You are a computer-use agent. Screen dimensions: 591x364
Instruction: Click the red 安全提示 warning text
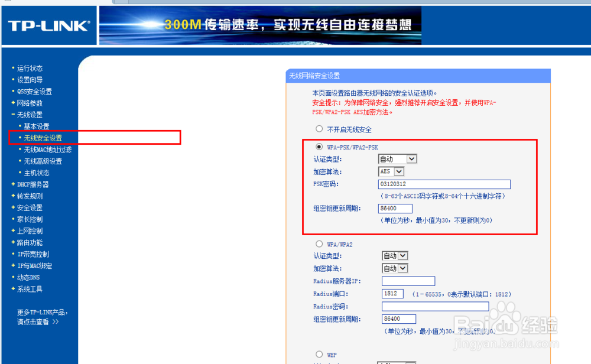pos(404,108)
